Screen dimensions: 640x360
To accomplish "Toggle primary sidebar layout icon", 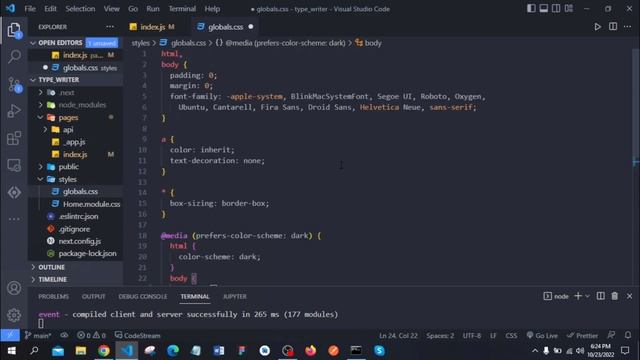I will click(531, 9).
